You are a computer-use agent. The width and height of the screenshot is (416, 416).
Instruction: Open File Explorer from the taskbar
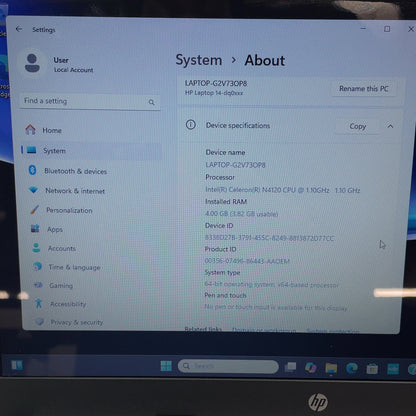pos(331,368)
